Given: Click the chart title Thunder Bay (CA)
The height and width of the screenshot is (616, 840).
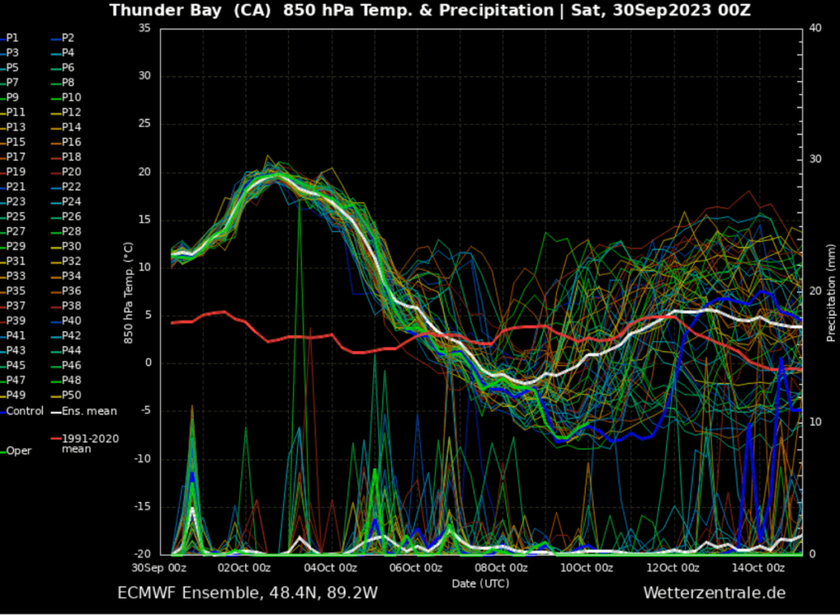Looking at the screenshot, I should [x=190, y=10].
